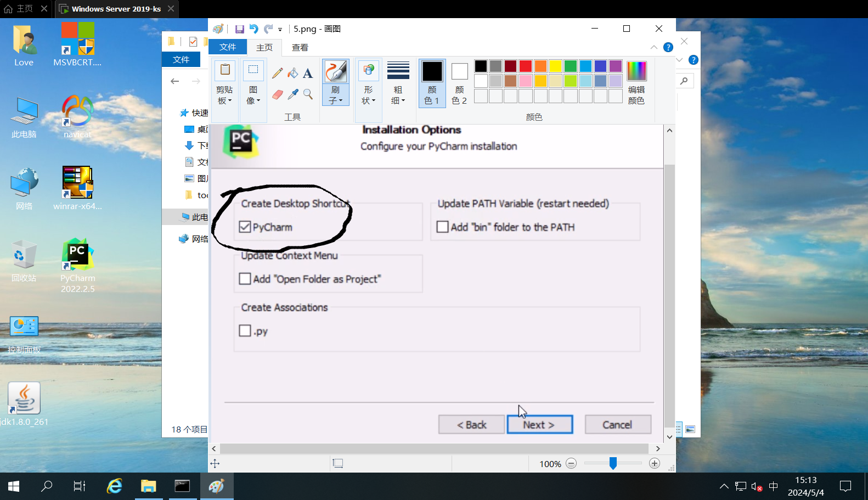The height and width of the screenshot is (500, 868).
Task: Check Add "Open Folder as Project" option
Action: (245, 279)
